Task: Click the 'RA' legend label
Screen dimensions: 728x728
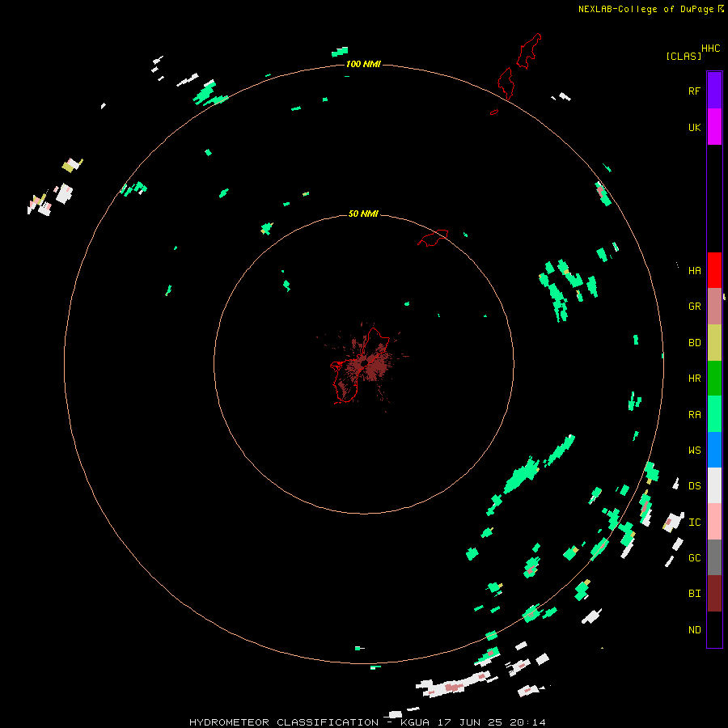Action: (694, 415)
